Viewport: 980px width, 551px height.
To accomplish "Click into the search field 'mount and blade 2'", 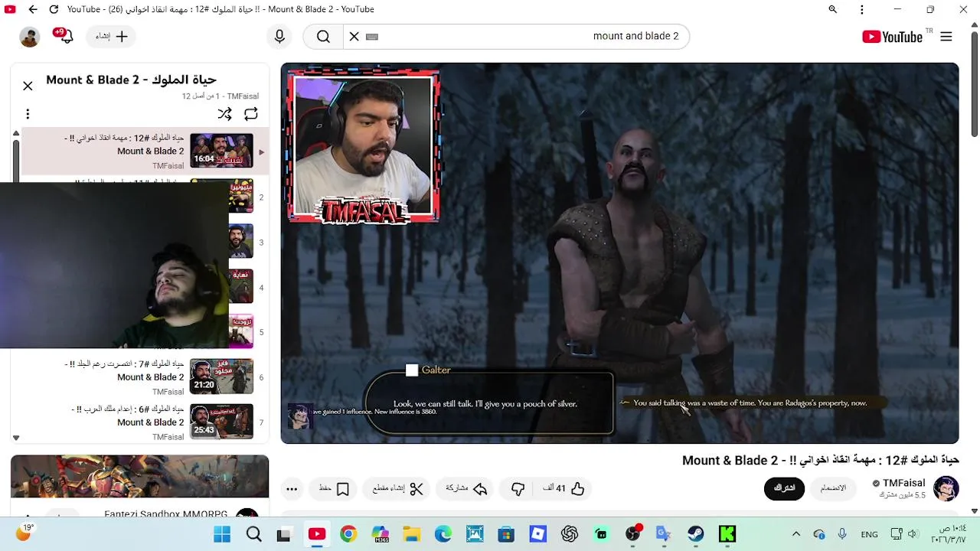I will [x=528, y=36].
